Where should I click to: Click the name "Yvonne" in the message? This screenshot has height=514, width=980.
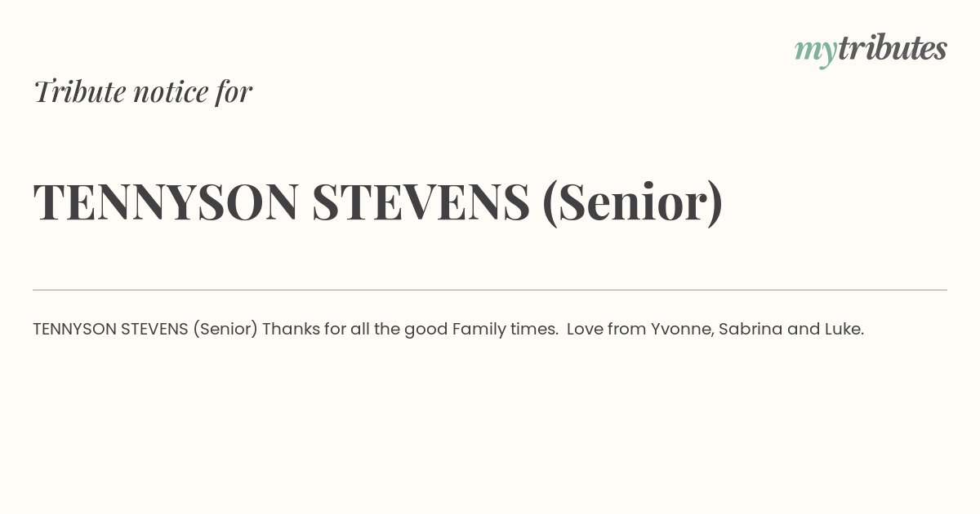(682, 330)
